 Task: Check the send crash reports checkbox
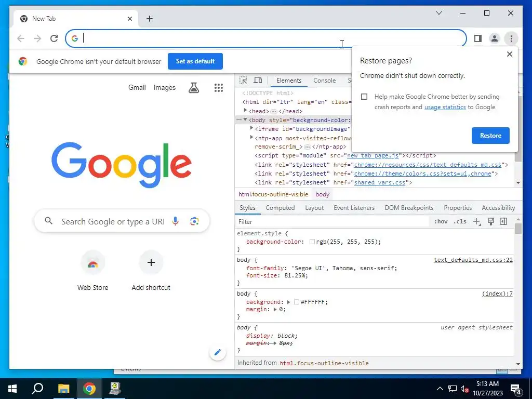coord(364,97)
